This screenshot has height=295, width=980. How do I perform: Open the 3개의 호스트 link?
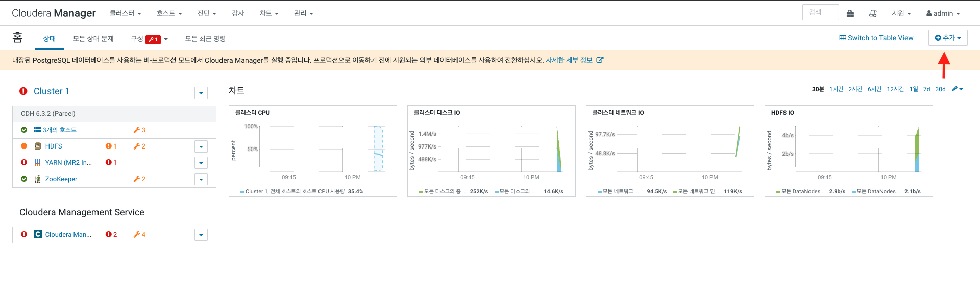point(59,130)
